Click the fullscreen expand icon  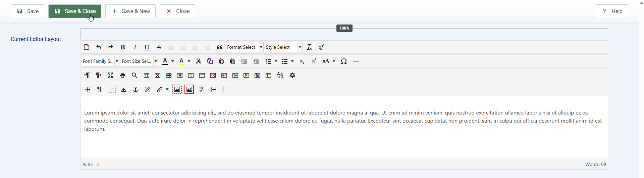(110, 76)
